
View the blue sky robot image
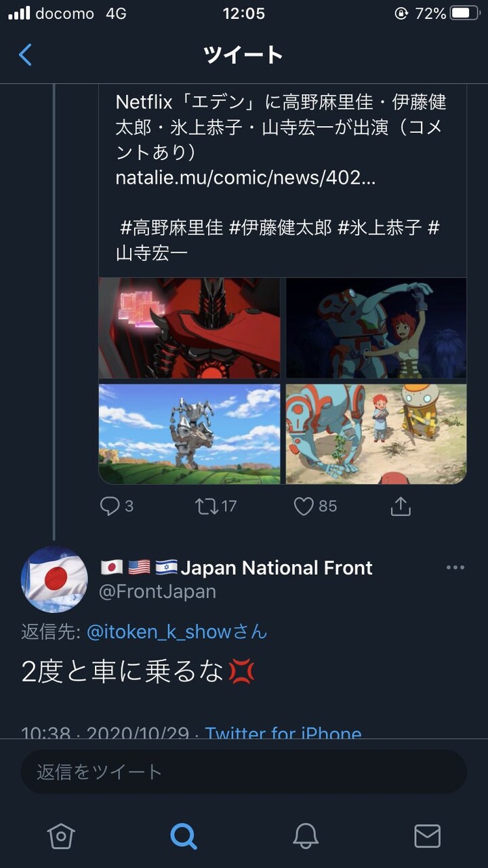pyautogui.click(x=189, y=434)
